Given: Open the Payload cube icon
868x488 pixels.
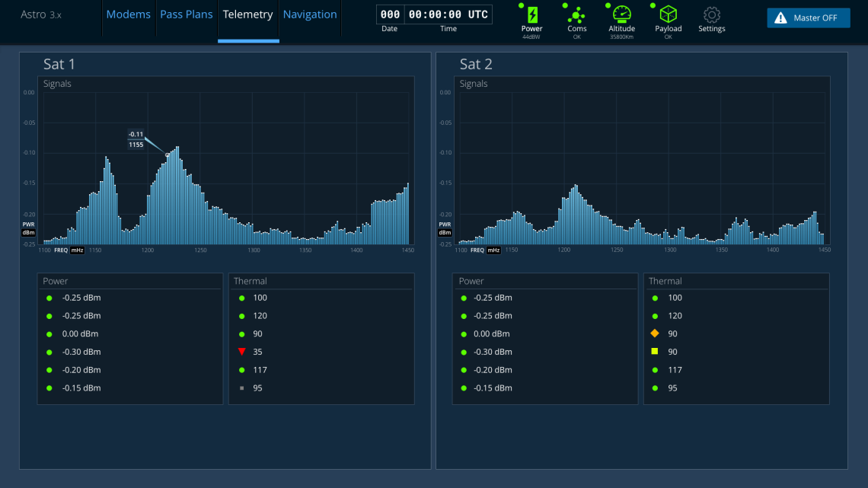Looking at the screenshot, I should pyautogui.click(x=669, y=15).
